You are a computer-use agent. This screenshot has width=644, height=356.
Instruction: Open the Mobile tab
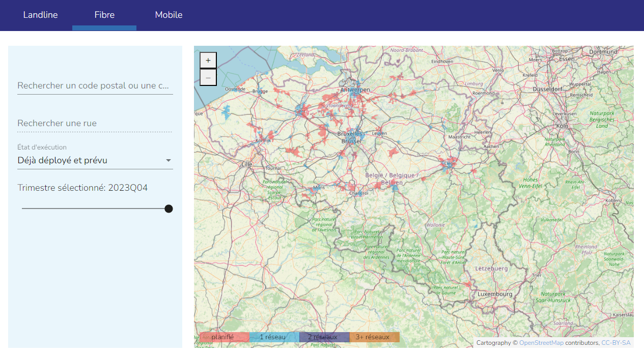tap(169, 15)
